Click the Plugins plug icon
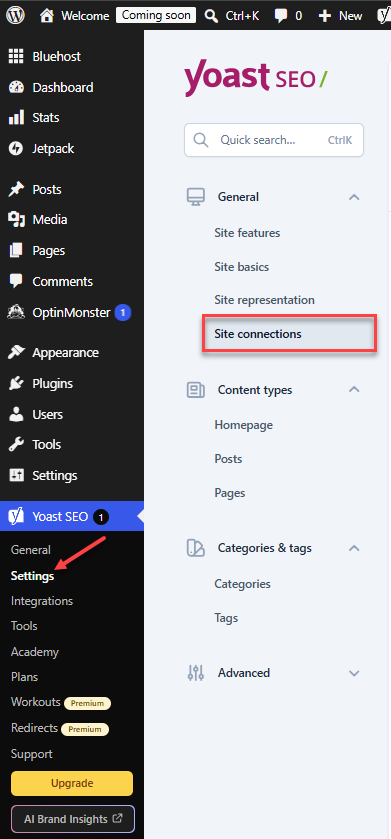 tap(17, 383)
